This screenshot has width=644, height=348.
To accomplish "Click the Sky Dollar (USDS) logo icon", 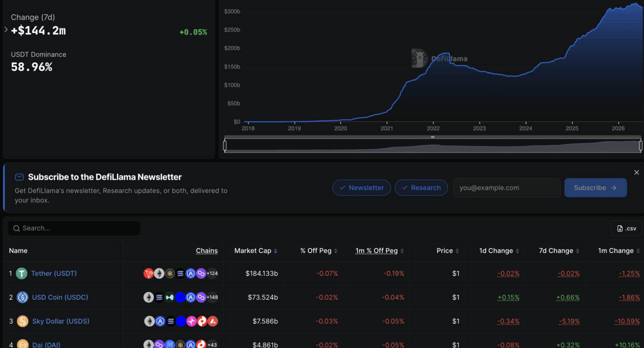I will point(22,321).
